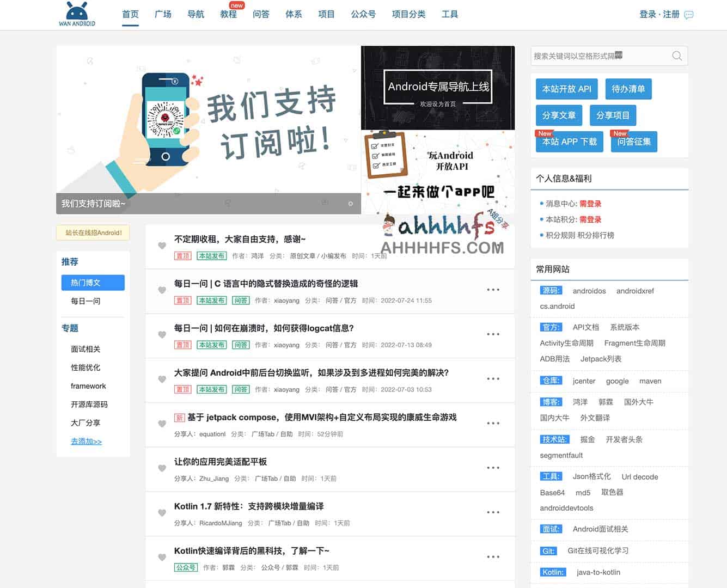Favorite the logcat信息 article heart icon

(x=162, y=335)
